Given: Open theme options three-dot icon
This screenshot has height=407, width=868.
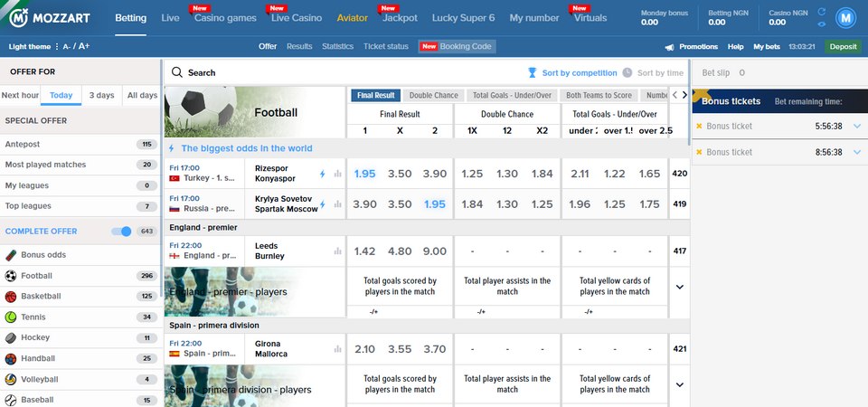Looking at the screenshot, I should click(x=56, y=46).
